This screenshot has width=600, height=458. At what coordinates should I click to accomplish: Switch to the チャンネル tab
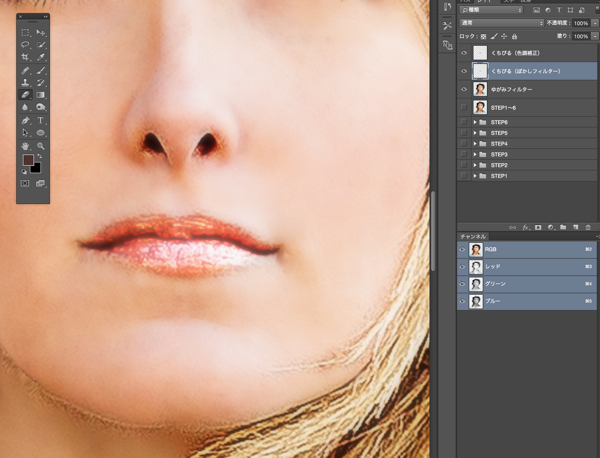click(473, 236)
